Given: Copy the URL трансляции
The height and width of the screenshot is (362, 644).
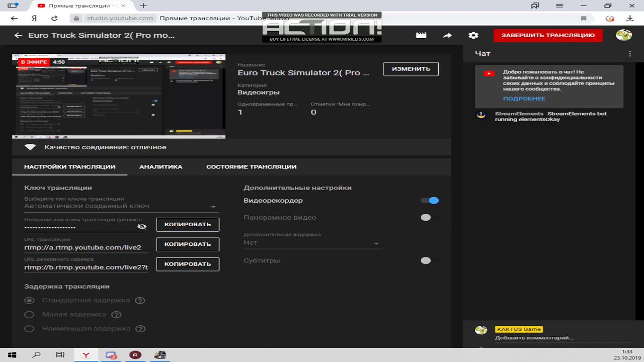Looking at the screenshot, I should tap(188, 244).
